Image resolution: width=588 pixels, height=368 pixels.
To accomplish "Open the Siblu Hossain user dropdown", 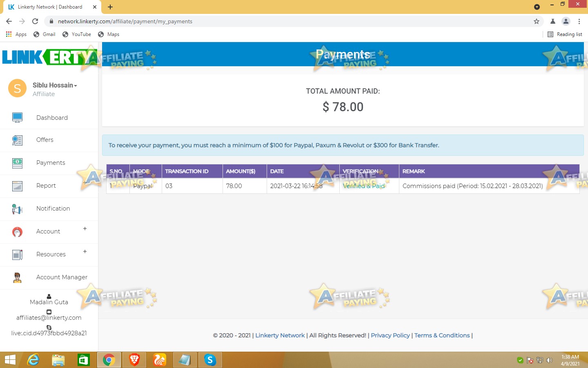I will (55, 85).
